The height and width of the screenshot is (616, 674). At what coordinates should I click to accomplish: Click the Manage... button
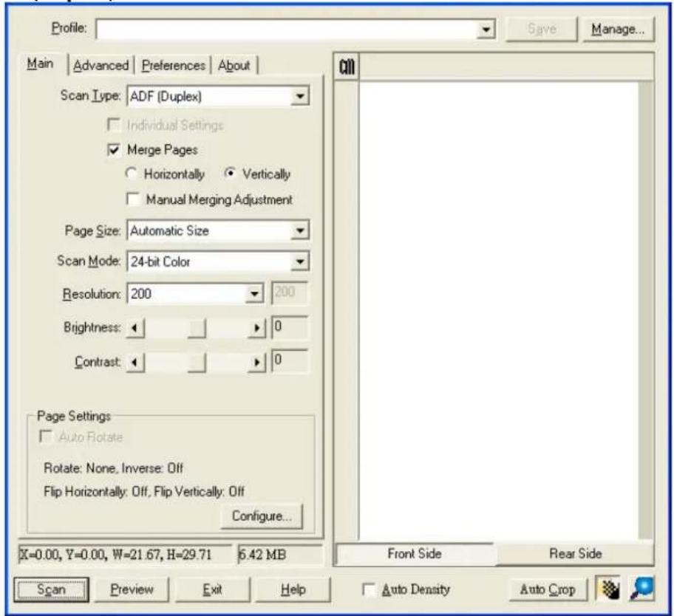618,30
